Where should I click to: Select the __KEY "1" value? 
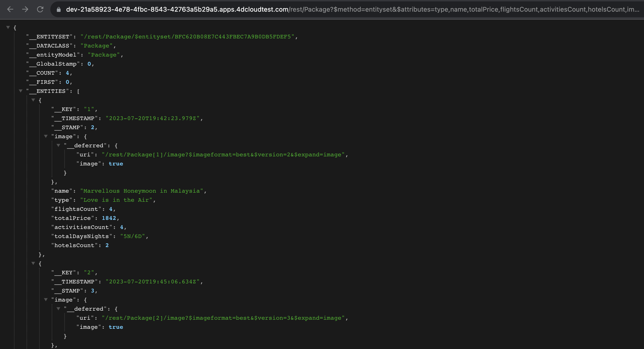point(89,109)
